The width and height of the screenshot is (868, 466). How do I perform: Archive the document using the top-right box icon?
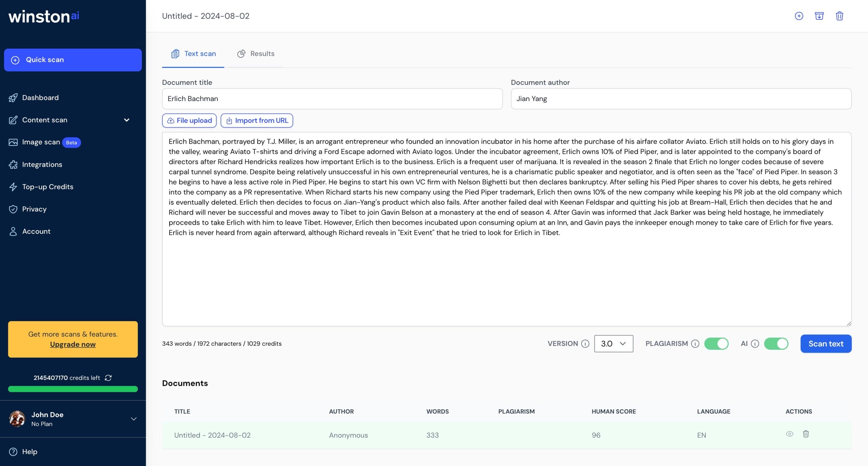pos(819,16)
